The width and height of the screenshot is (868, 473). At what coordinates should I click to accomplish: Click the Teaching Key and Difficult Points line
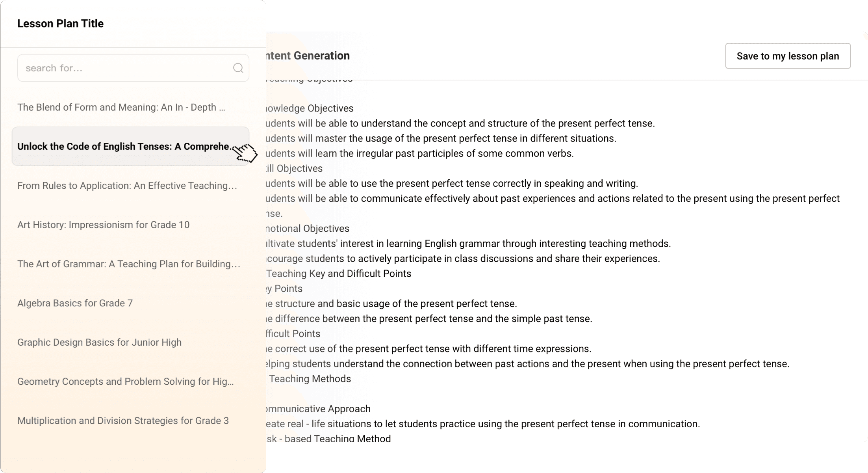(x=339, y=274)
